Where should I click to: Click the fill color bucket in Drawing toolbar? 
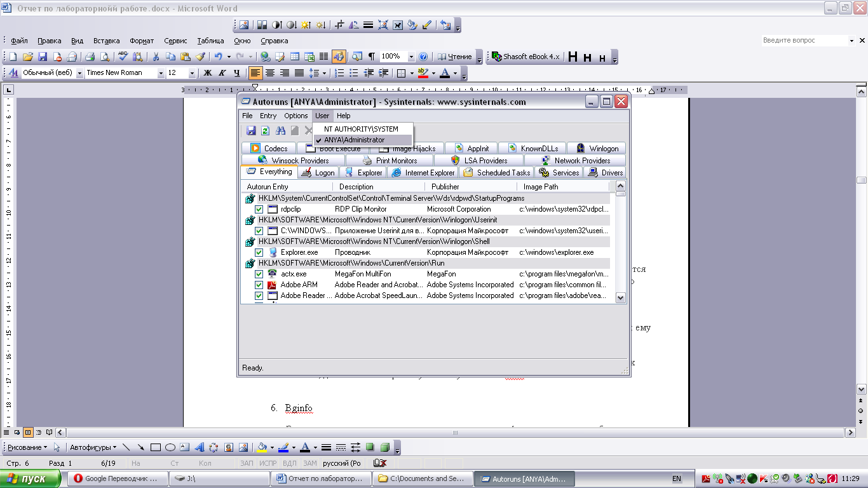(x=262, y=447)
